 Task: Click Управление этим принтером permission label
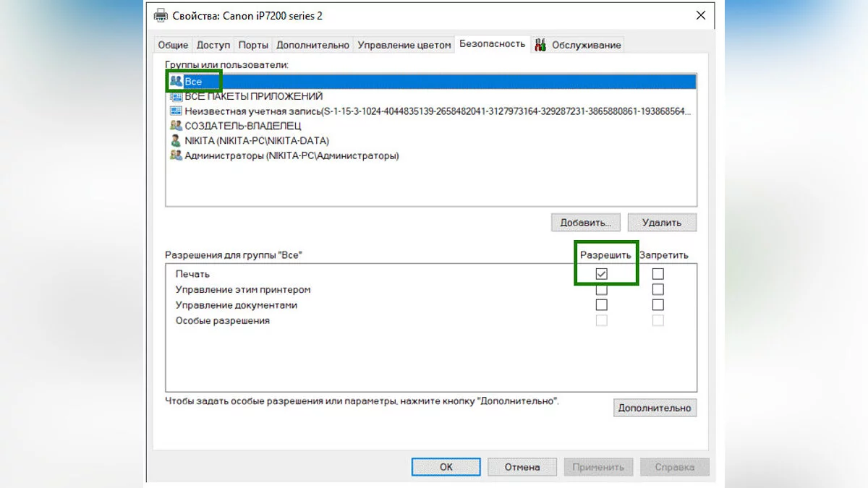[243, 289]
